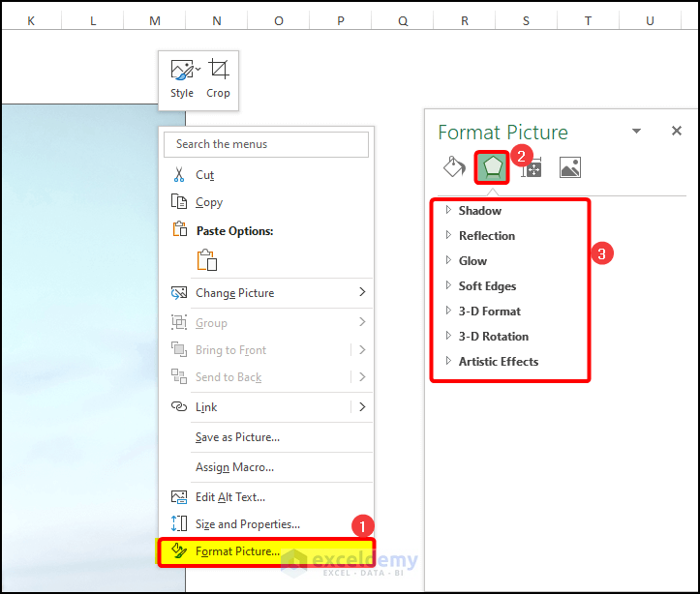The width and height of the screenshot is (700, 594).
Task: Select column U header
Action: [x=650, y=20]
